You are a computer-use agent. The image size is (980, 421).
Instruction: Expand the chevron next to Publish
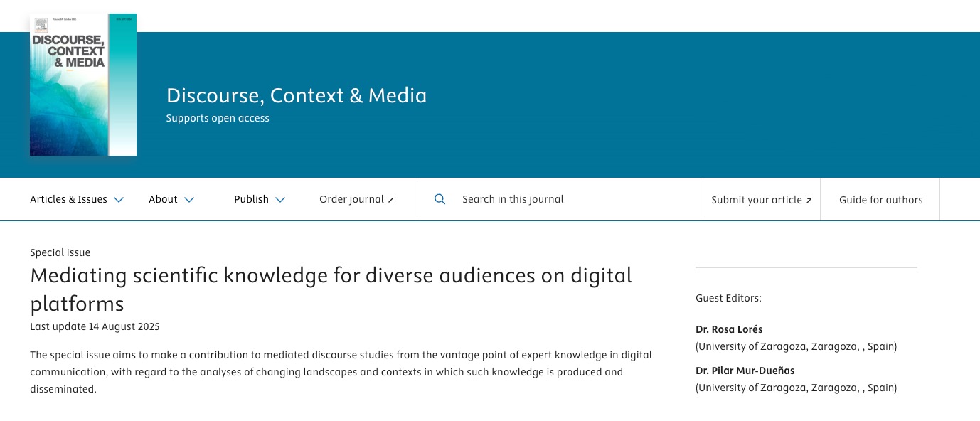click(280, 200)
